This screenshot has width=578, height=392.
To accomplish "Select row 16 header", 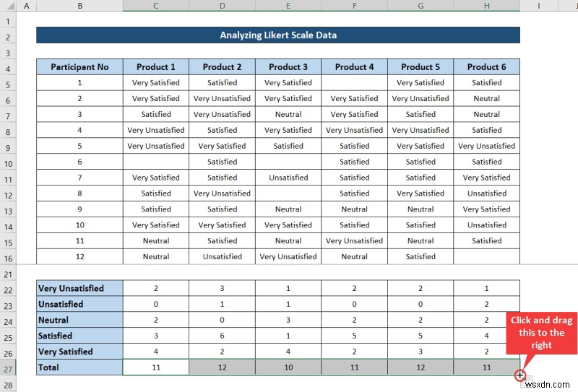I will tap(8, 258).
